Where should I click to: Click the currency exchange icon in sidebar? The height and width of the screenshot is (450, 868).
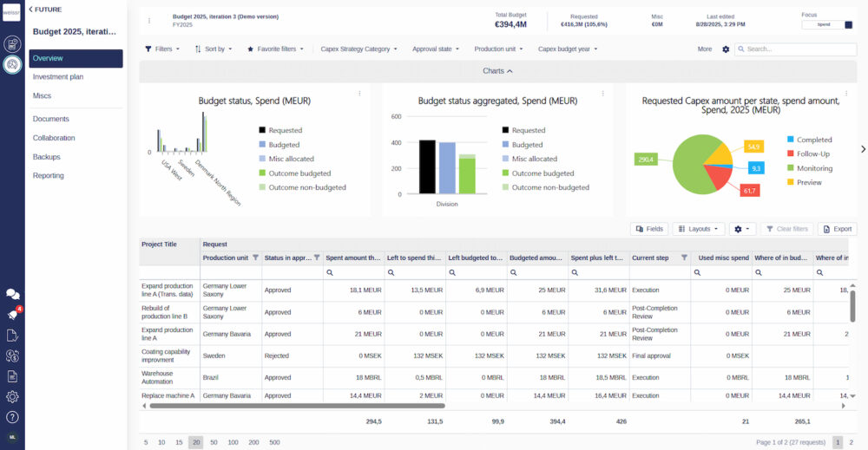click(x=12, y=355)
